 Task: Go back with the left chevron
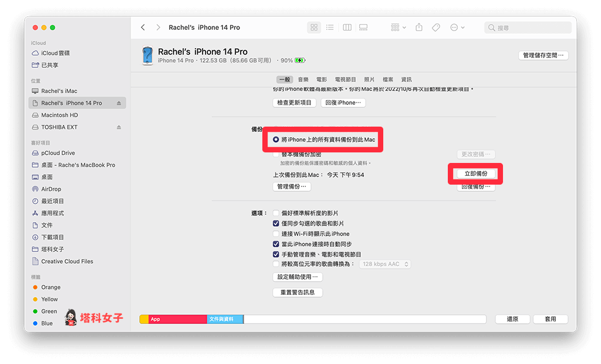click(x=143, y=28)
